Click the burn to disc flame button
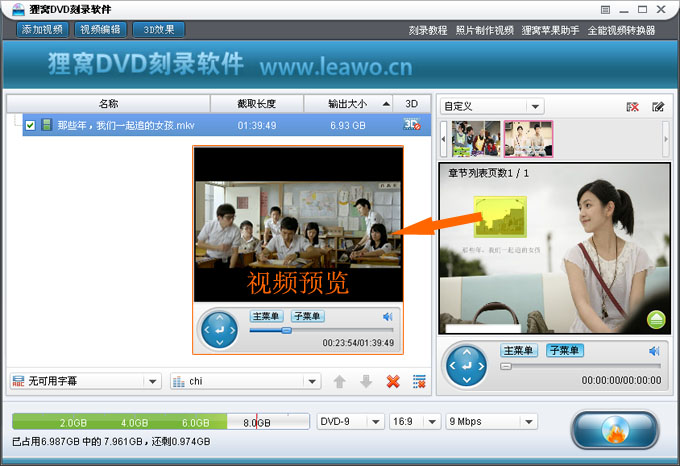The image size is (680, 466). click(615, 430)
